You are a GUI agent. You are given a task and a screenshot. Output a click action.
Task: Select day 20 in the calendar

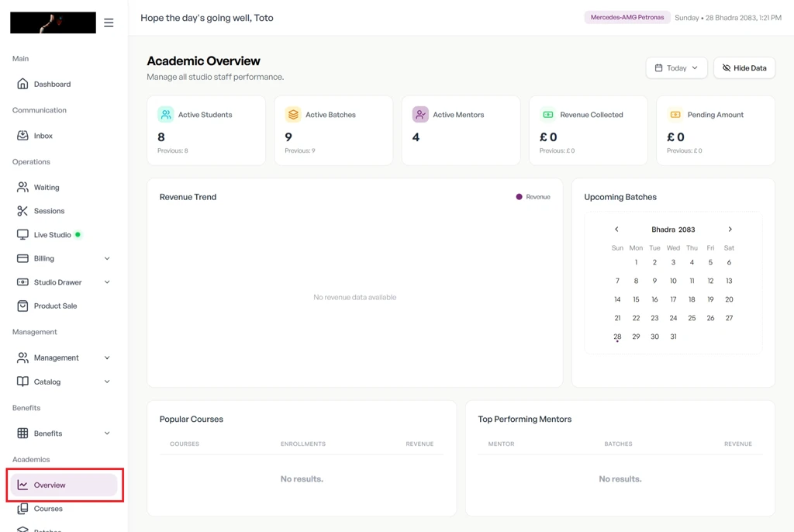(729, 299)
